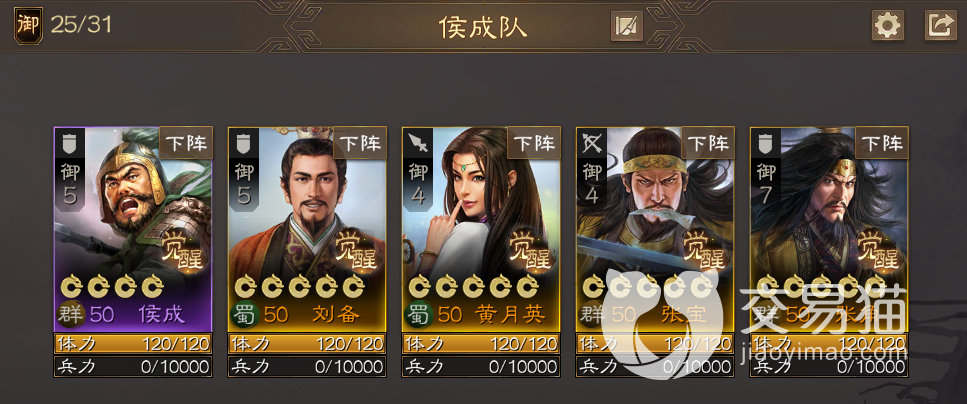The width and height of the screenshot is (967, 404).
Task: Remove 刘备 using 下阵 button
Action: coord(360,143)
